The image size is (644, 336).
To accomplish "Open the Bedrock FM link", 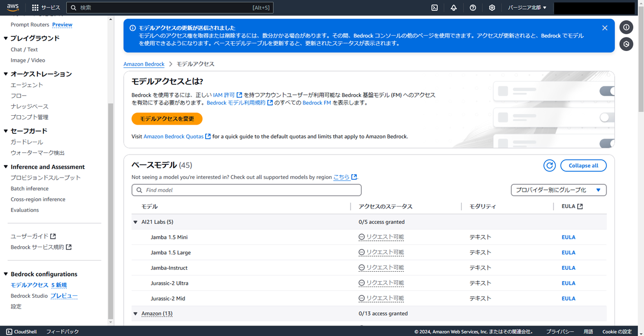I will [317, 103].
